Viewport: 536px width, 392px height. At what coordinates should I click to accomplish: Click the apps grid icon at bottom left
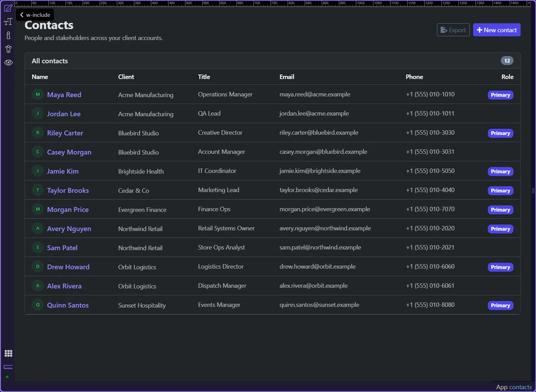pyautogui.click(x=8, y=353)
